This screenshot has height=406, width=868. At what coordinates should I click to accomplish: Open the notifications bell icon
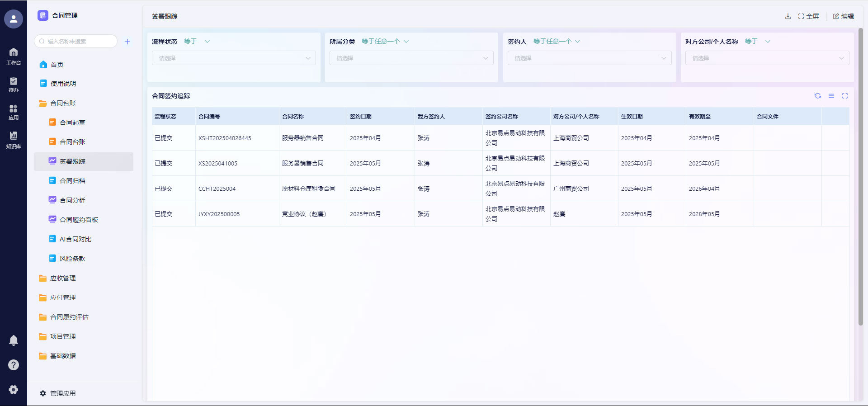tap(14, 340)
